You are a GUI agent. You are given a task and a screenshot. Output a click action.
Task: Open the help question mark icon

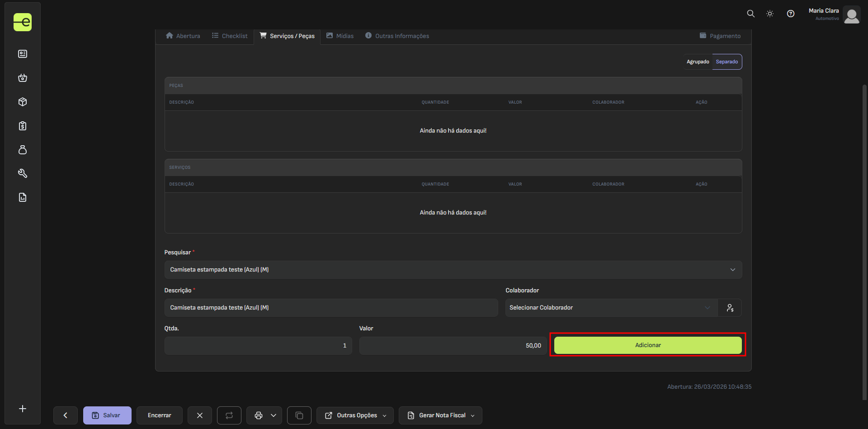click(x=790, y=14)
